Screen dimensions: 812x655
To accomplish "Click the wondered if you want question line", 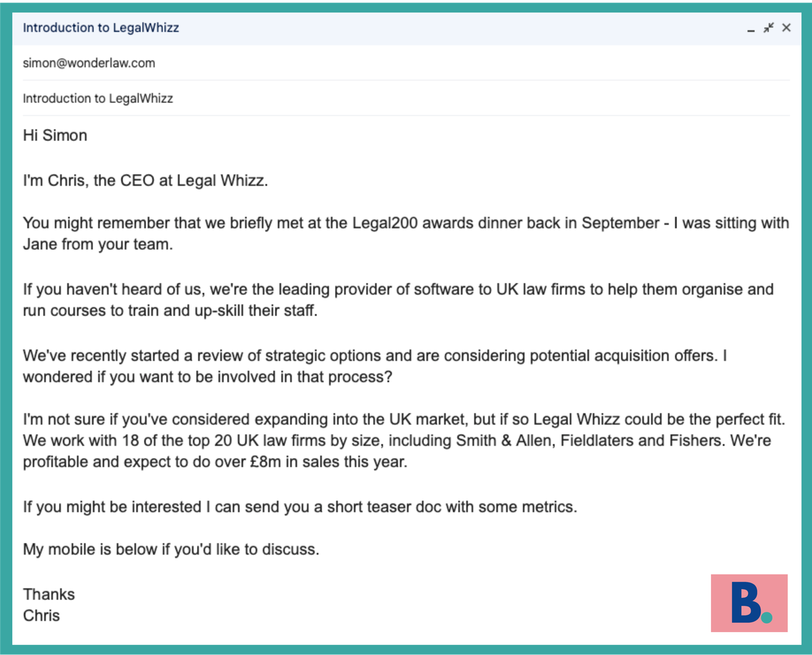I will [208, 377].
